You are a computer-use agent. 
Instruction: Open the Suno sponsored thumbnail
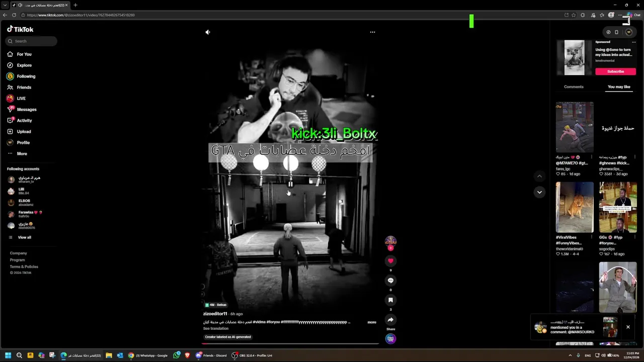pyautogui.click(x=574, y=58)
